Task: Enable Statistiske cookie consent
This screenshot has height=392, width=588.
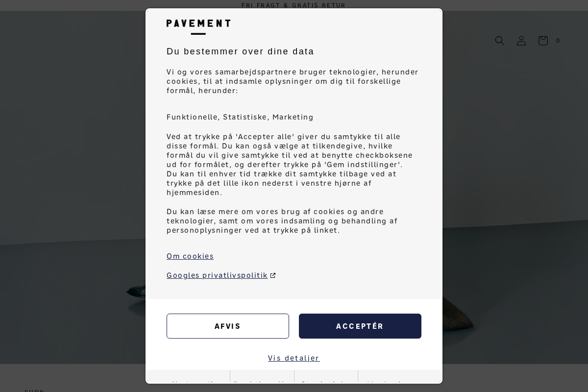Action: pyautogui.click(x=326, y=385)
